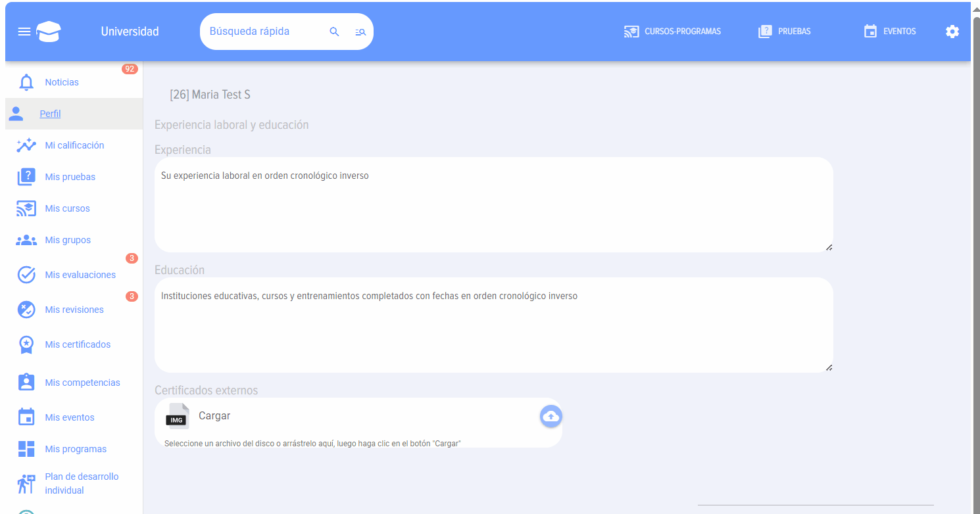Click into the Experiencia text area

point(494,204)
